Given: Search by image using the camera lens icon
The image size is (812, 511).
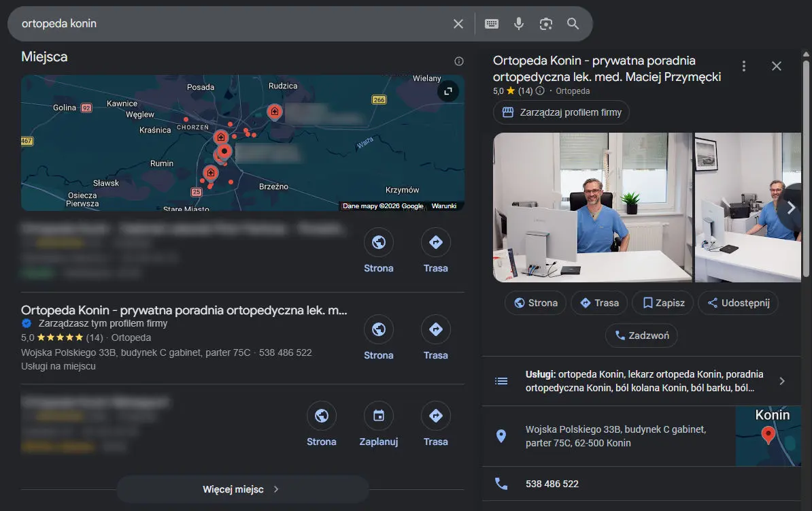Looking at the screenshot, I should click(546, 24).
